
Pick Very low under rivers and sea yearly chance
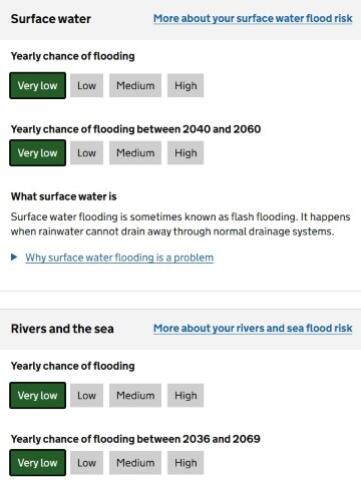(x=38, y=396)
